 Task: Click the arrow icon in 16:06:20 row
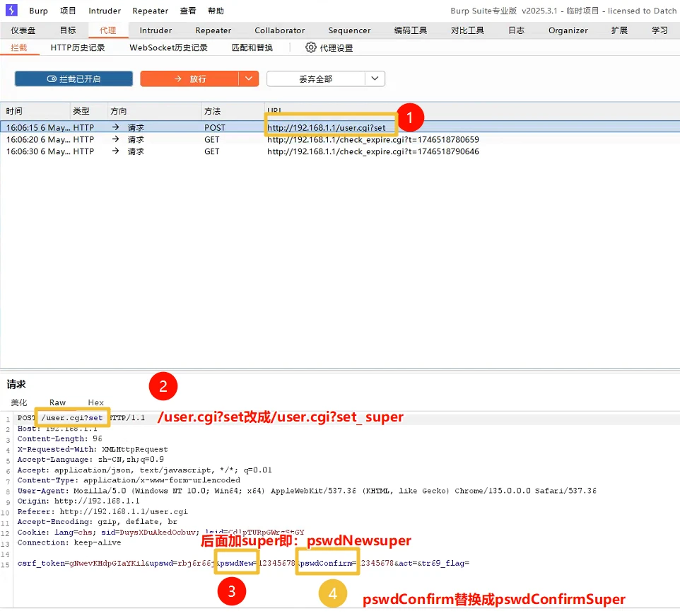pos(115,139)
